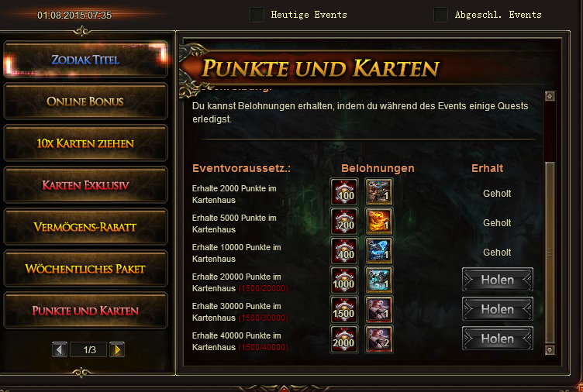Image resolution: width=583 pixels, height=392 pixels.
Task: Click the scroll up arrow of description
Action: [x=550, y=96]
